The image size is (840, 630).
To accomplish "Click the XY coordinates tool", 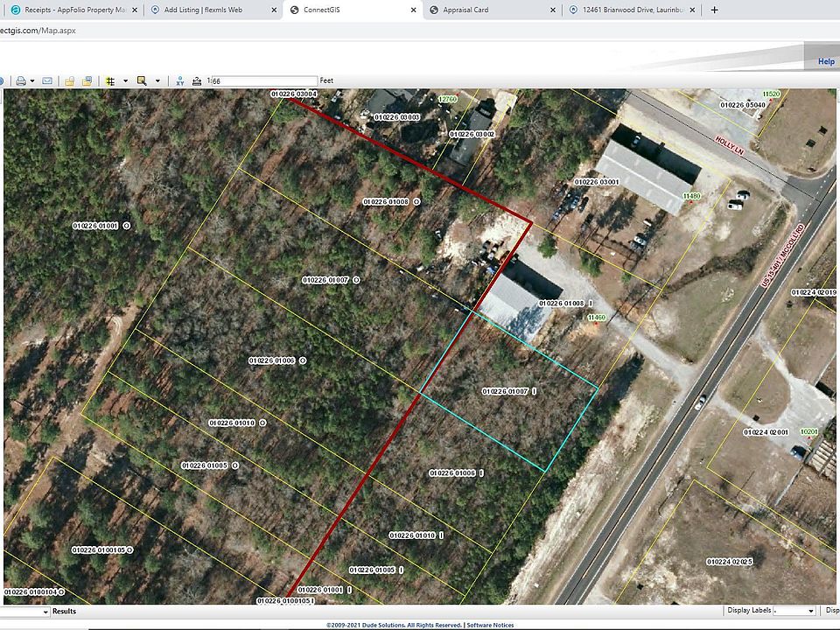I will click(x=179, y=80).
